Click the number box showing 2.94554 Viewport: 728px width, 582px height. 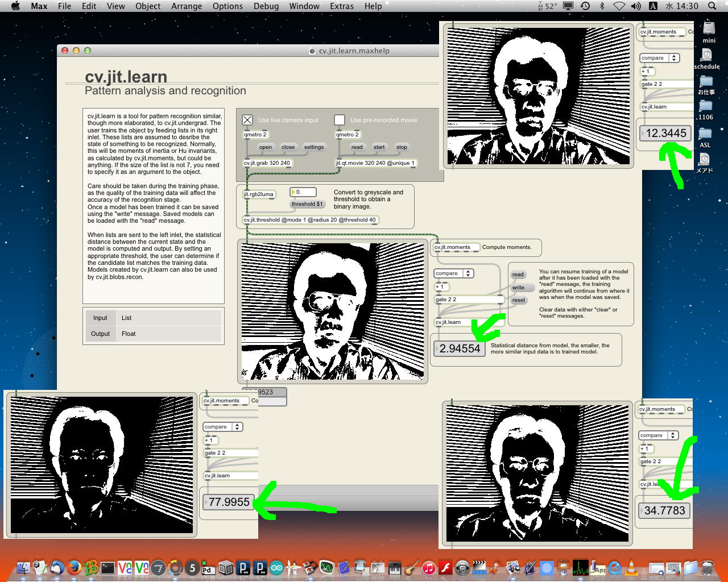coord(460,348)
